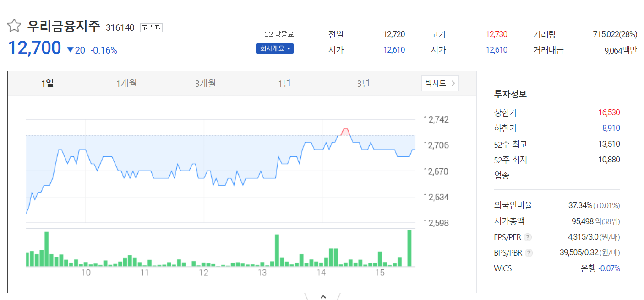This screenshot has width=644, height=300.
Task: Click the 거래량 value 715,022(28%)
Action: coord(615,34)
